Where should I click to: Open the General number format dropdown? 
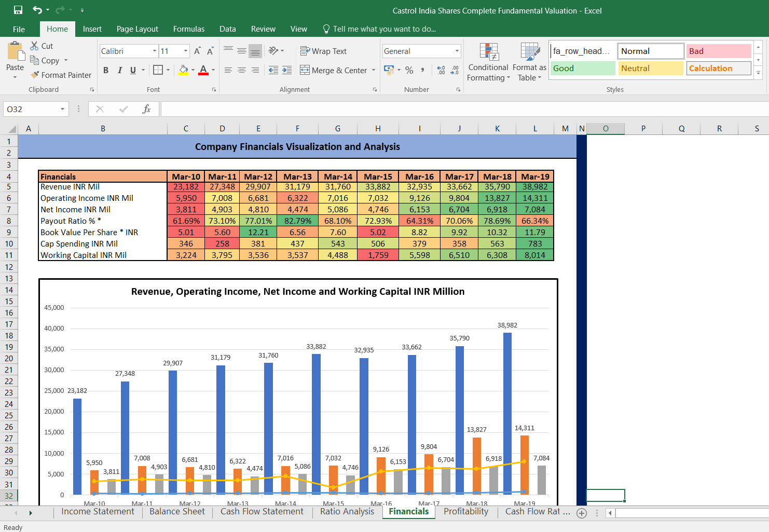(x=457, y=51)
